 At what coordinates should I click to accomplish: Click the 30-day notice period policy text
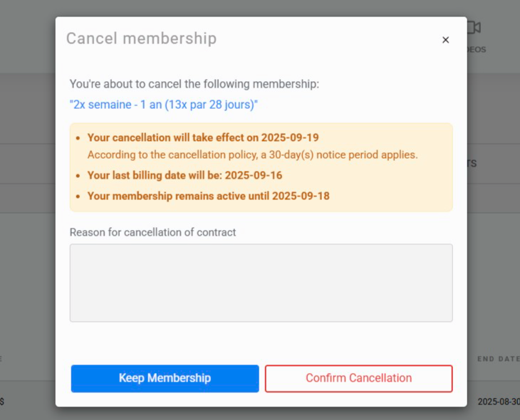252,154
